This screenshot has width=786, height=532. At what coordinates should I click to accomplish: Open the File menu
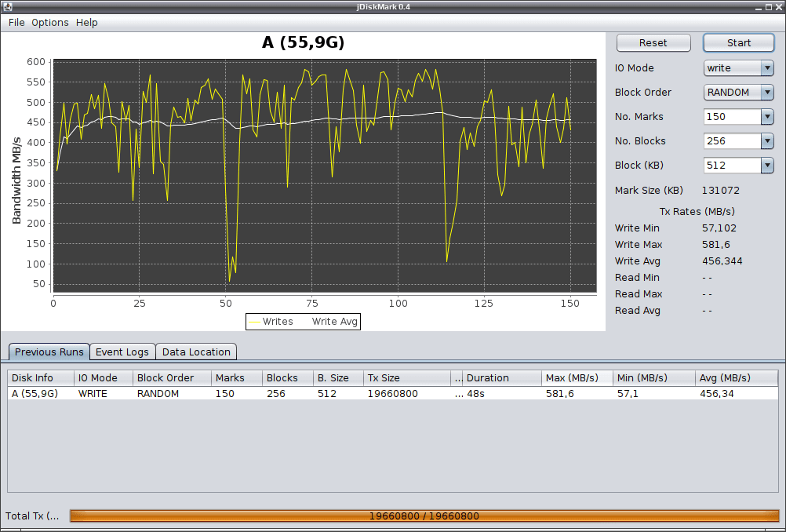tap(16, 23)
